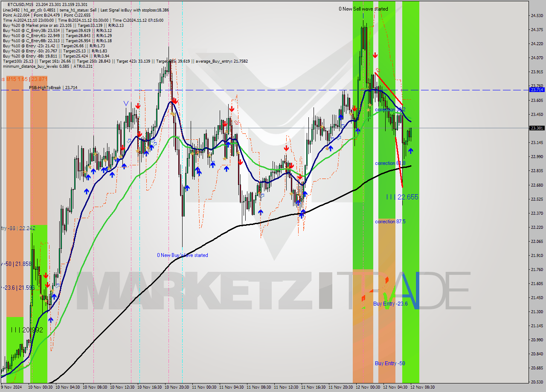Select the 'Buy %10 @ C_Entry88: 22.313' line

tap(57, 40)
